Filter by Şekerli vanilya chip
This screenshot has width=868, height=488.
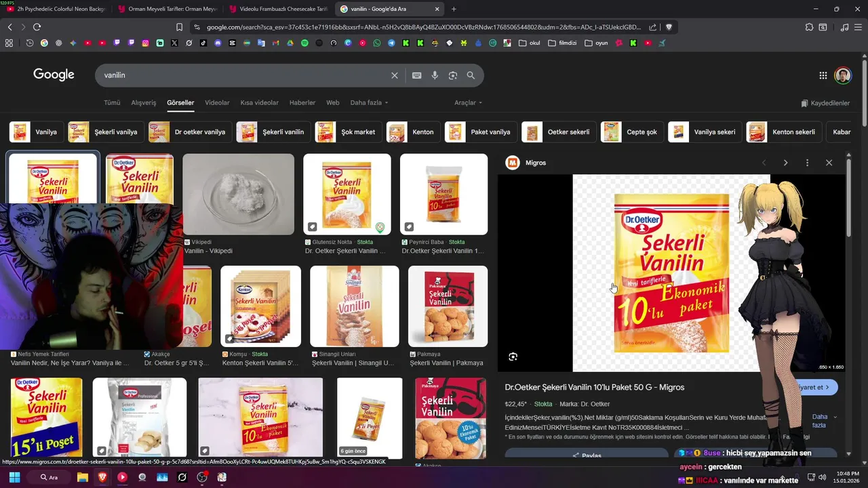[104, 132]
